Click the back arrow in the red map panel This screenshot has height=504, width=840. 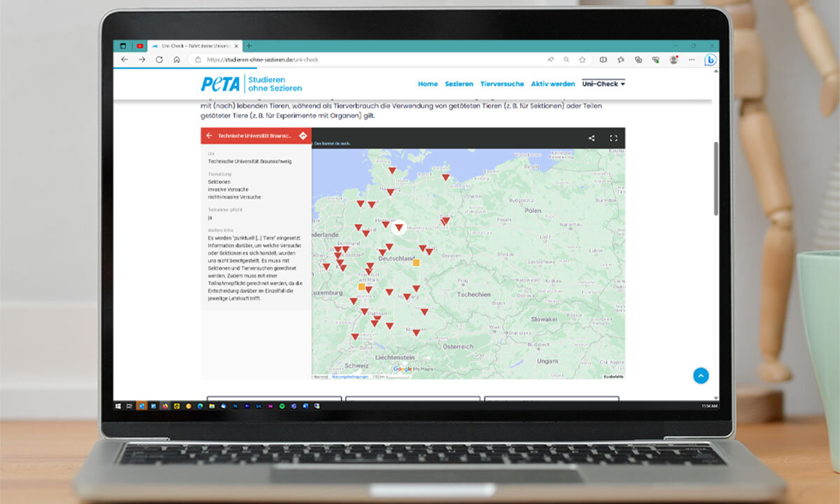pos(209,136)
